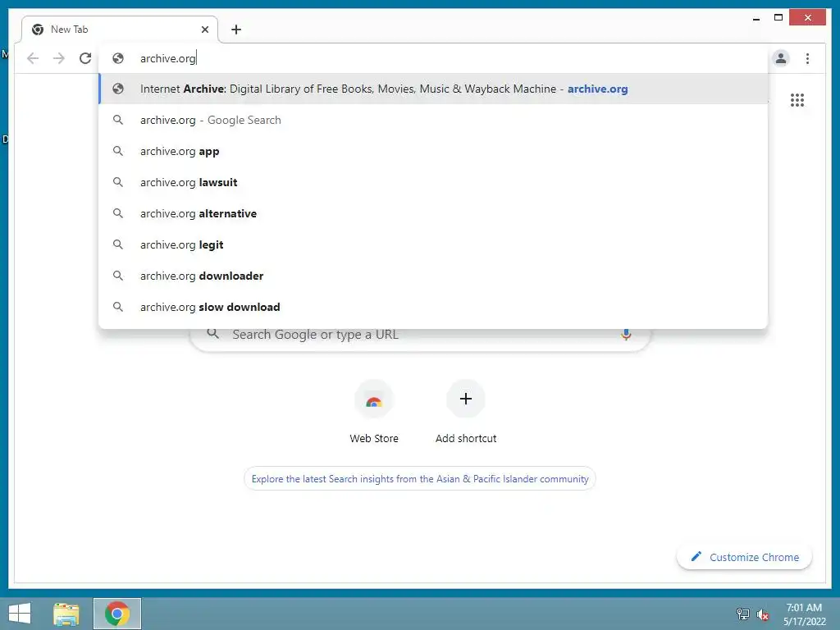Click magnifier icon in Google search box
Viewport: 840px width, 630px height.
tap(212, 335)
